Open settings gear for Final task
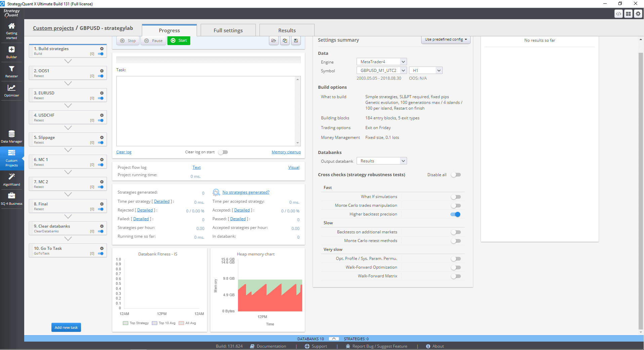Screen dimensions: 644x350 click(x=102, y=204)
